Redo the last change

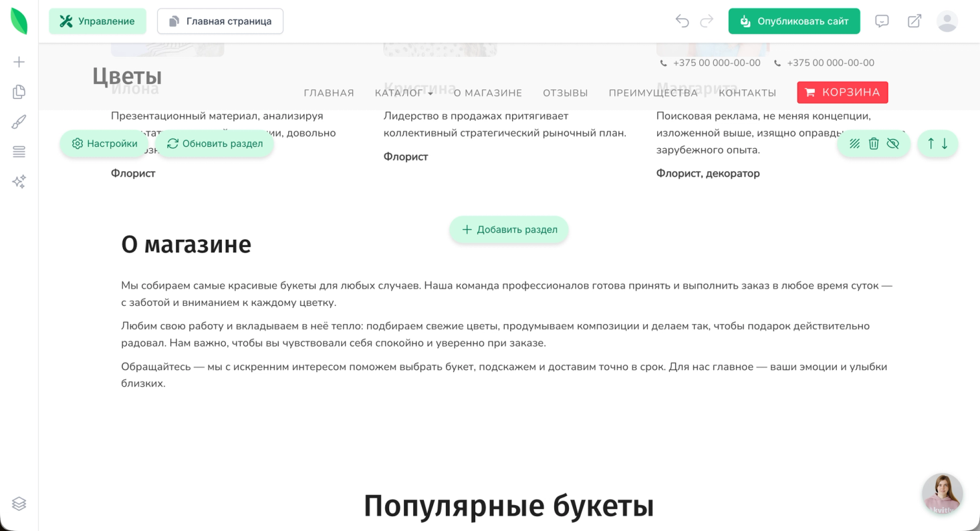tap(707, 21)
